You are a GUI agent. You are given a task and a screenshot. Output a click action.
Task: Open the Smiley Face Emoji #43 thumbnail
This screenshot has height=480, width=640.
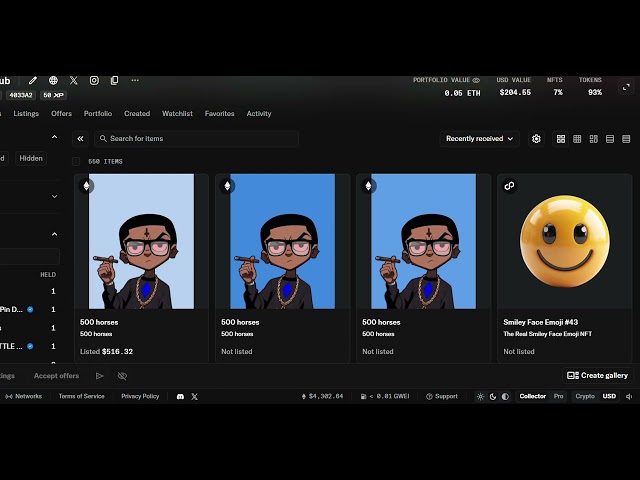pos(565,242)
